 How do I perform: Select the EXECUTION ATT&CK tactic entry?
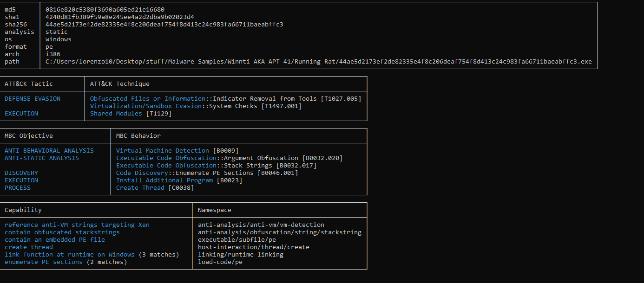(x=21, y=114)
